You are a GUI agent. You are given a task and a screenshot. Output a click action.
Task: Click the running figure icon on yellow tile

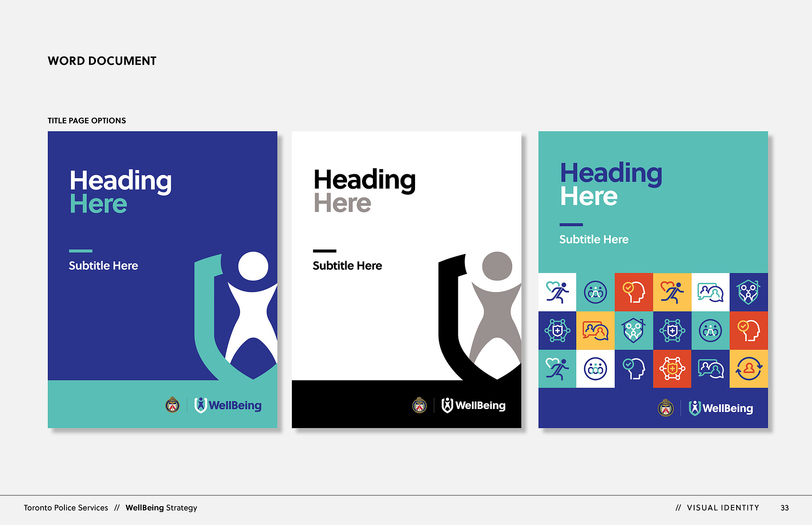point(672,292)
